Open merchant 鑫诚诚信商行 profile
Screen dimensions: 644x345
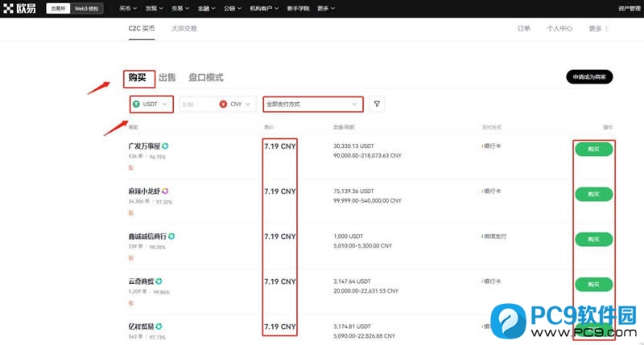point(147,236)
